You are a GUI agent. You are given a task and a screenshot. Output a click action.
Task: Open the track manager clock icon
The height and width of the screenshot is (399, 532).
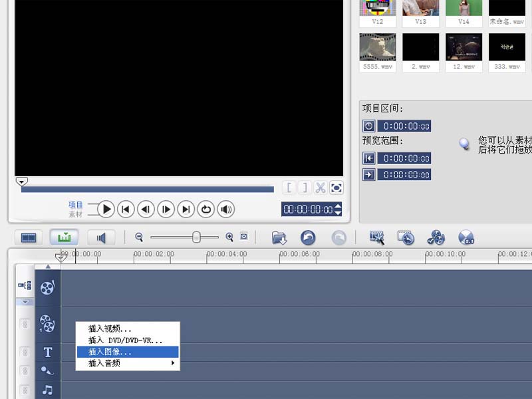(406, 237)
